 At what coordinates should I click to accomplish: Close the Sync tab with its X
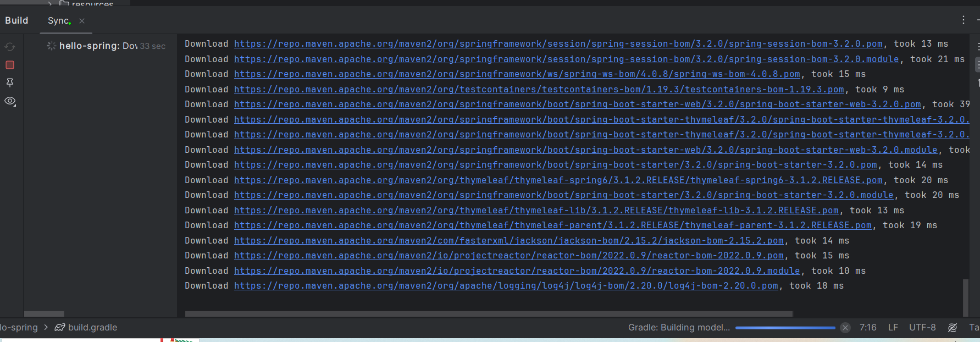point(82,21)
